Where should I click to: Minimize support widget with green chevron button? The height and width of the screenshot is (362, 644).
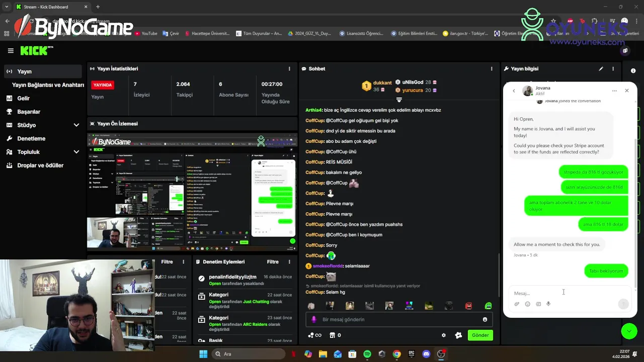pos(629,331)
